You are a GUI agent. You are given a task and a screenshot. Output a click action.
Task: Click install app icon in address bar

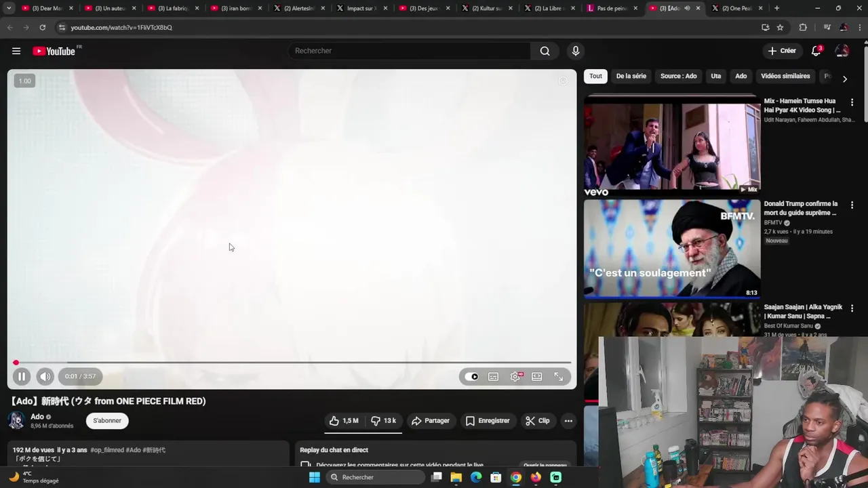[766, 27]
